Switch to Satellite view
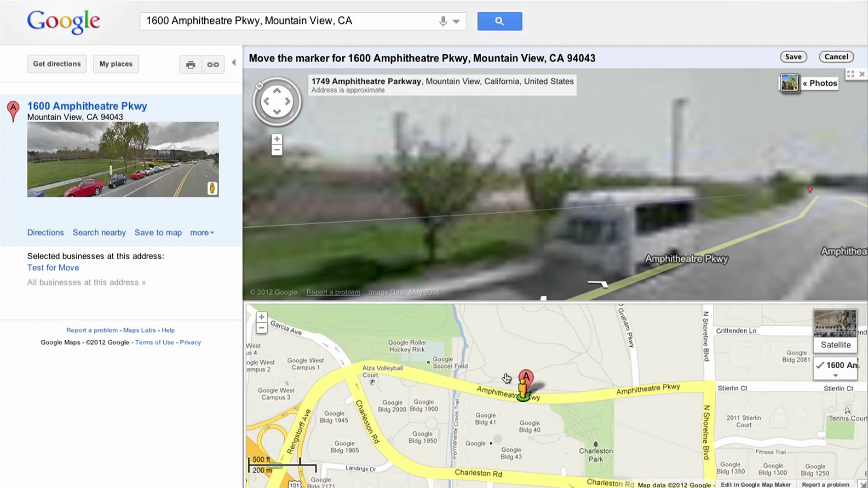868x488 pixels. coord(835,330)
